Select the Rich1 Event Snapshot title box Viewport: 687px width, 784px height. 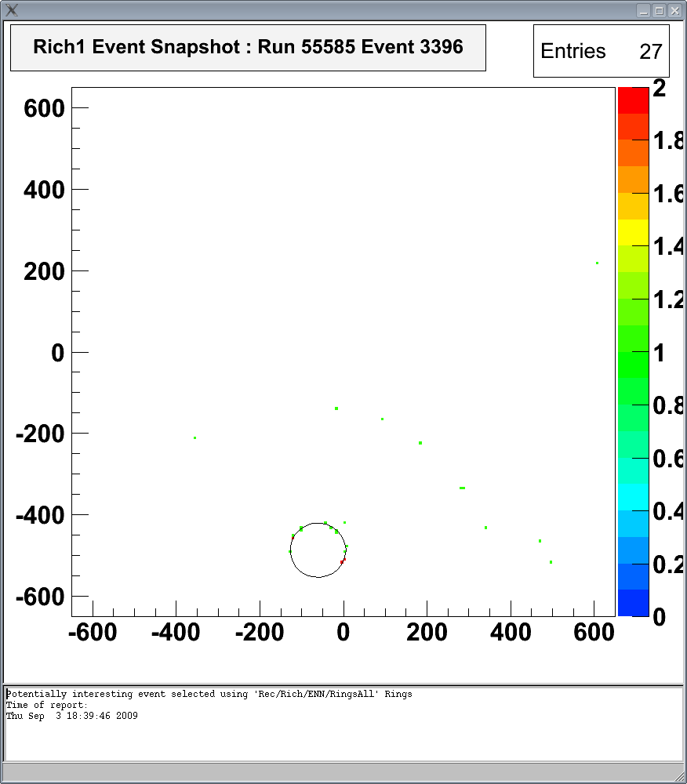pos(248,47)
